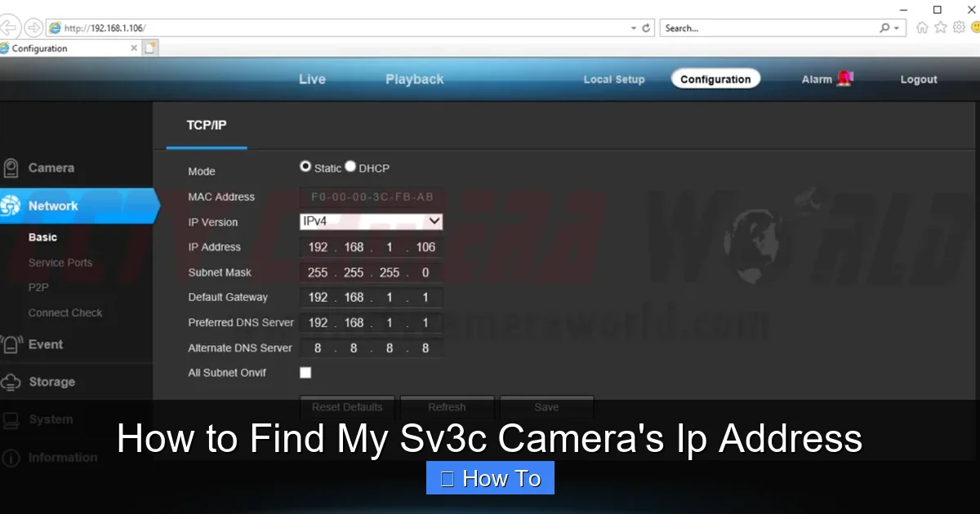Click the Subnet Mask first octet 255
This screenshot has height=514, width=980.
pyautogui.click(x=318, y=273)
